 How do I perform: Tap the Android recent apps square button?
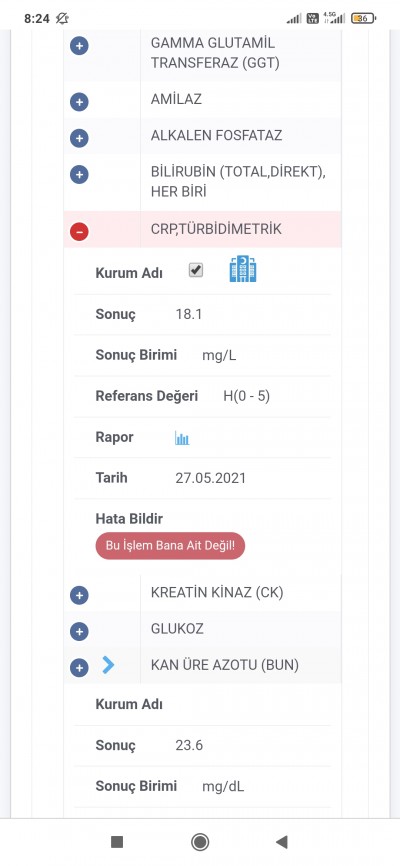click(x=117, y=842)
